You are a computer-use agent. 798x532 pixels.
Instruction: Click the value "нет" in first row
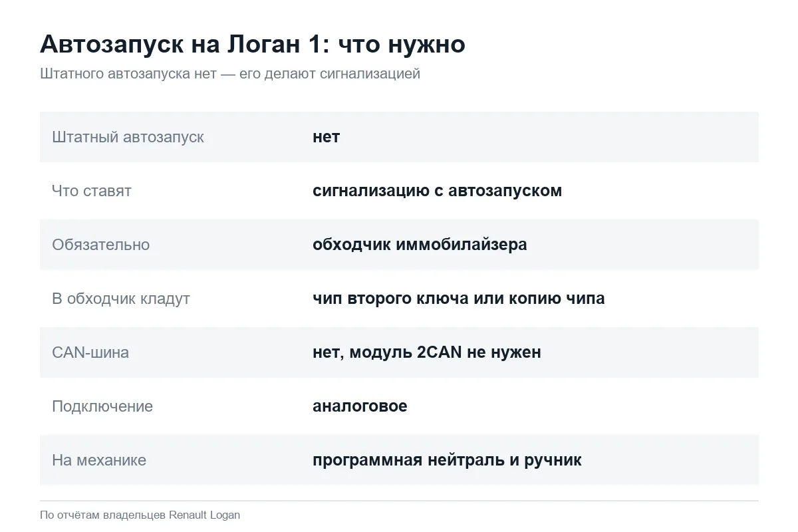(326, 137)
